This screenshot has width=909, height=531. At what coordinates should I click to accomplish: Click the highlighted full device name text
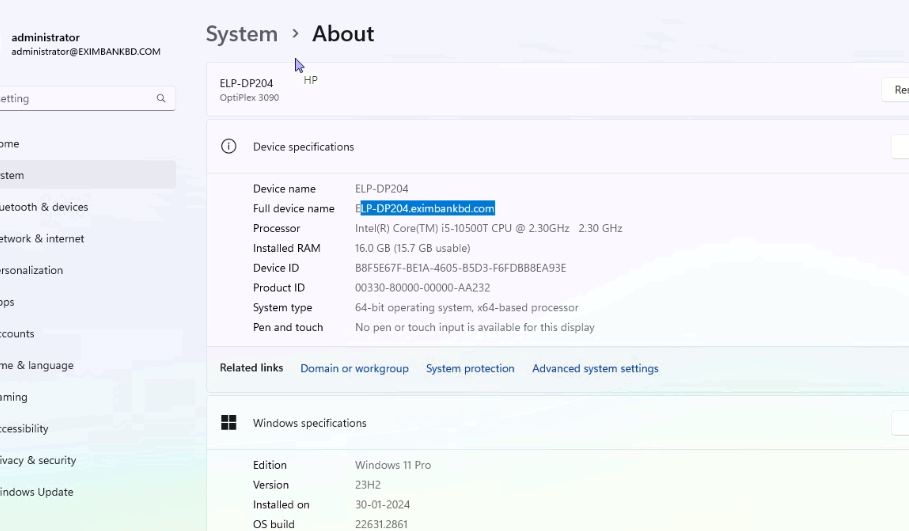[x=427, y=208]
